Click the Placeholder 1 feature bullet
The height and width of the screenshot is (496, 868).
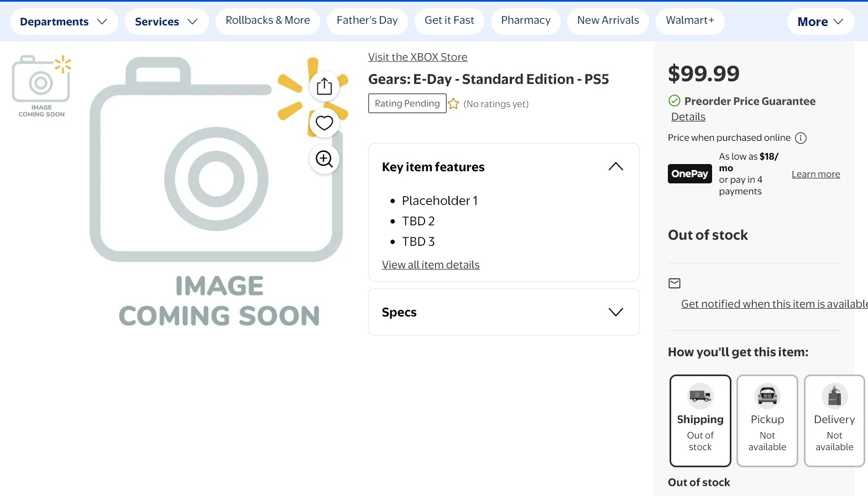[440, 200]
